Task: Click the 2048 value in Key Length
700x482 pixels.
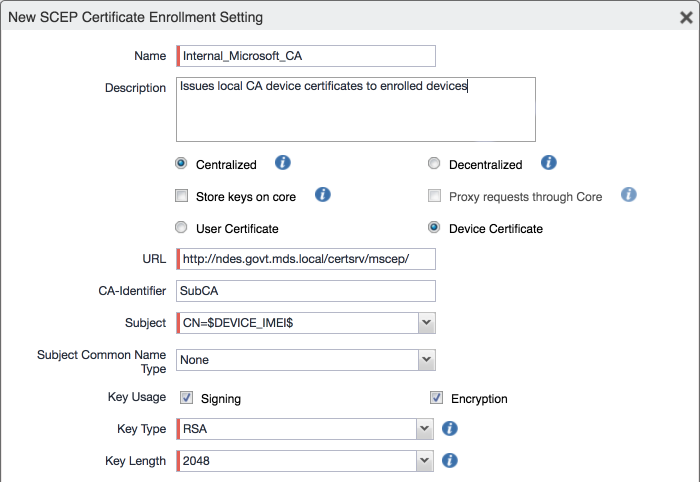Action: [x=196, y=461]
